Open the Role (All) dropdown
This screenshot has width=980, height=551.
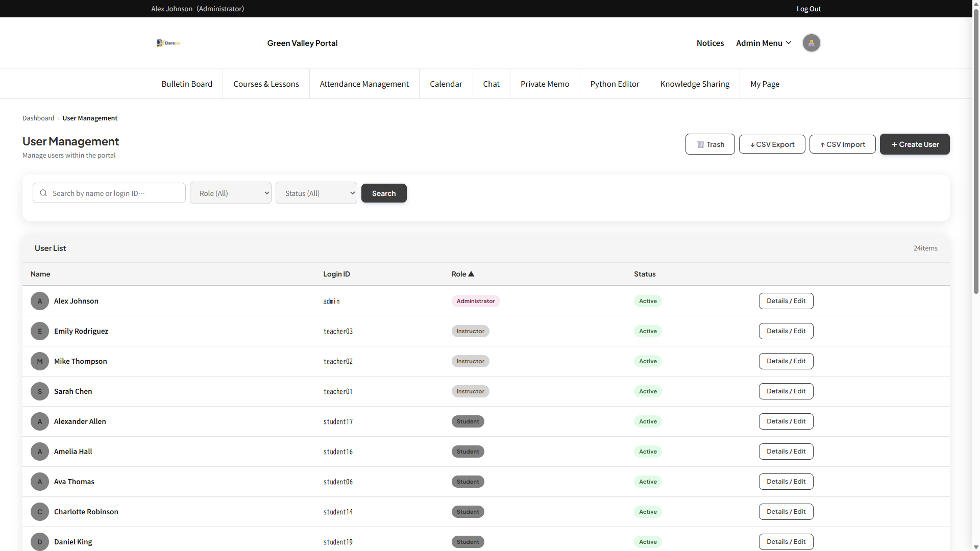click(231, 193)
